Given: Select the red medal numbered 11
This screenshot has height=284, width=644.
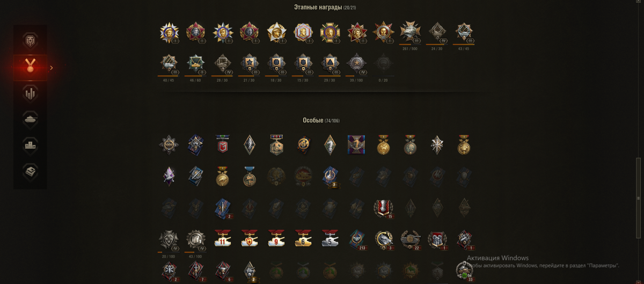Looking at the screenshot, I should 222,239.
